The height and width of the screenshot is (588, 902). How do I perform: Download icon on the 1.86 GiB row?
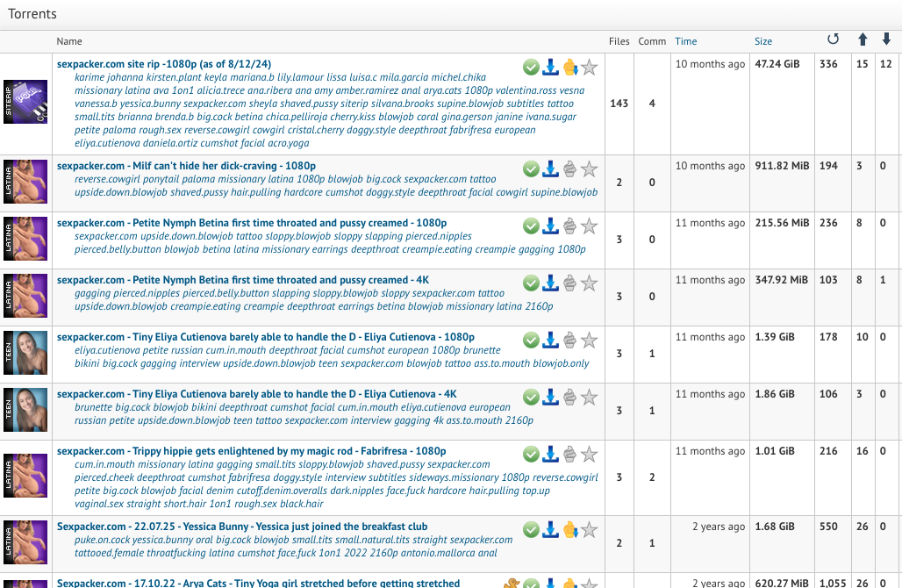(550, 397)
